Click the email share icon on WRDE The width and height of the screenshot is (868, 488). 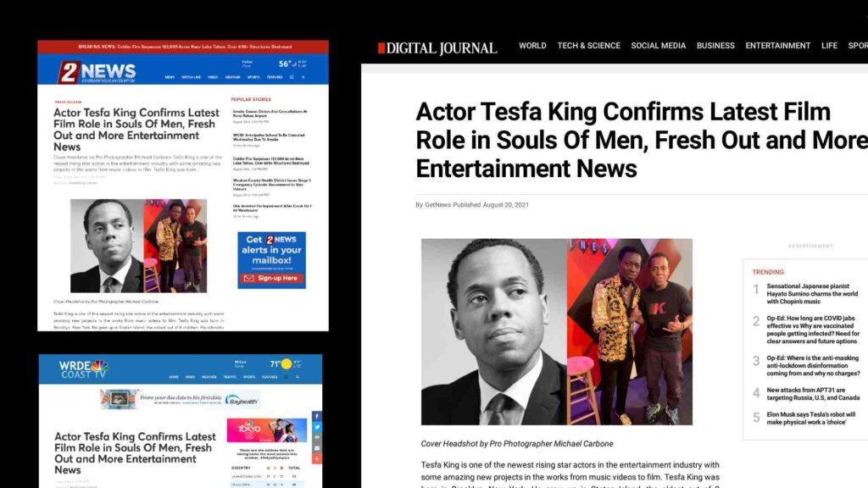(x=317, y=447)
